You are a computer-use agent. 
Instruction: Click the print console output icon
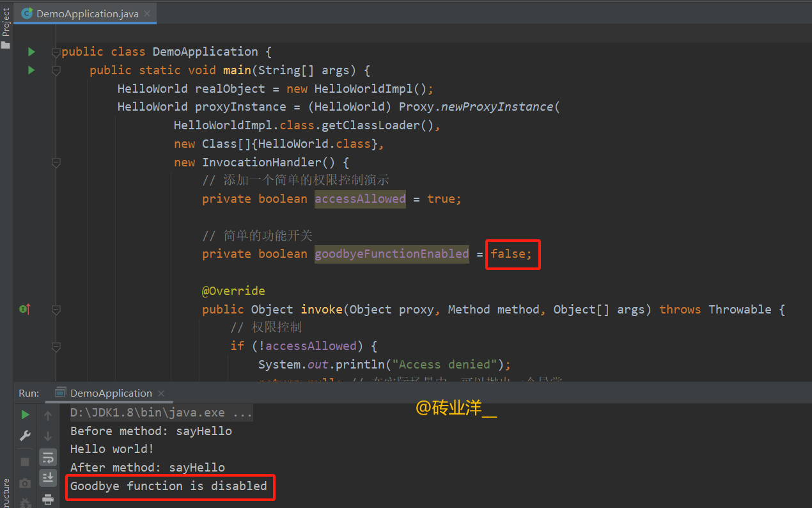[48, 500]
